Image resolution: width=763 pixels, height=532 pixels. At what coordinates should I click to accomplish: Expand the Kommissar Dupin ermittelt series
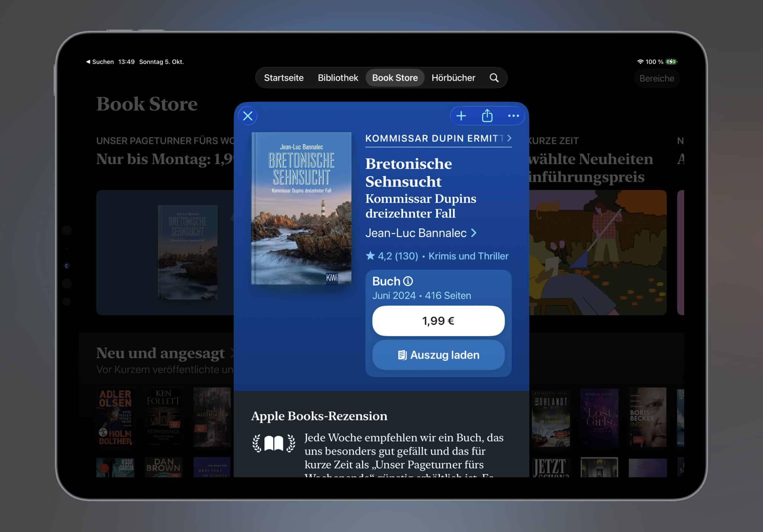click(438, 139)
